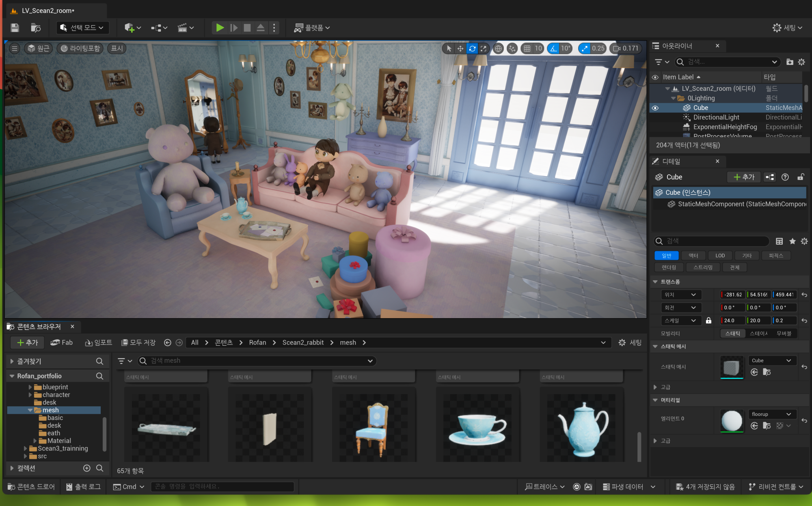Click the Stop simulation button
812x506 pixels.
point(247,28)
